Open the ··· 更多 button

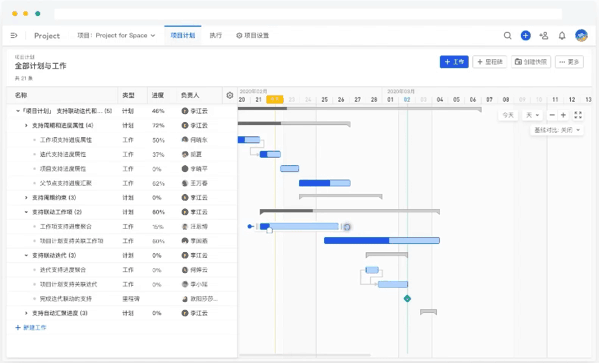(569, 62)
